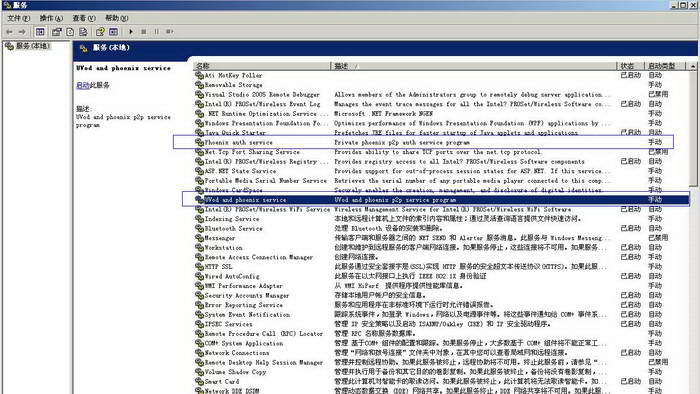Click the Export List toolbar icon
Image resolution: width=700 pixels, height=394 pixels.
click(x=83, y=32)
